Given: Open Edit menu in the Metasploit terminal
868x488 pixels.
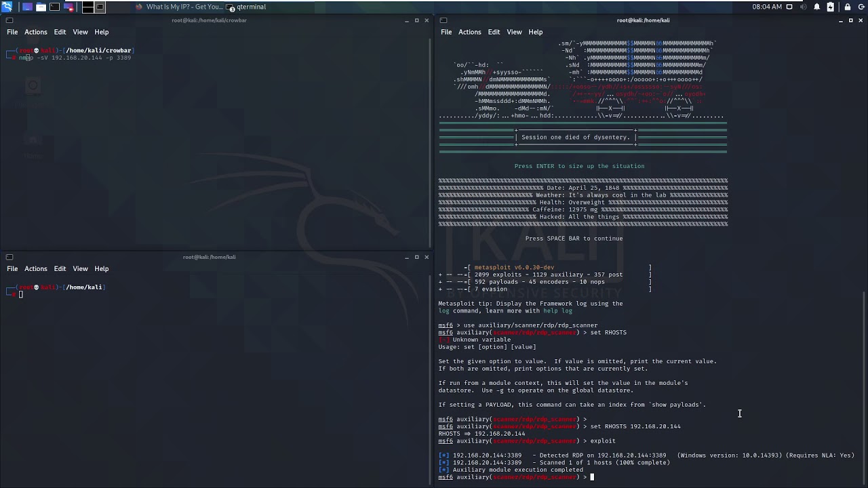Looking at the screenshot, I should click(x=494, y=32).
